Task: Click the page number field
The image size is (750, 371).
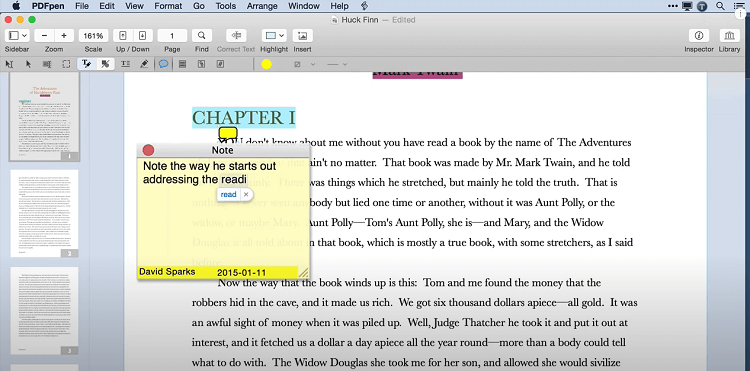Action: pos(172,36)
